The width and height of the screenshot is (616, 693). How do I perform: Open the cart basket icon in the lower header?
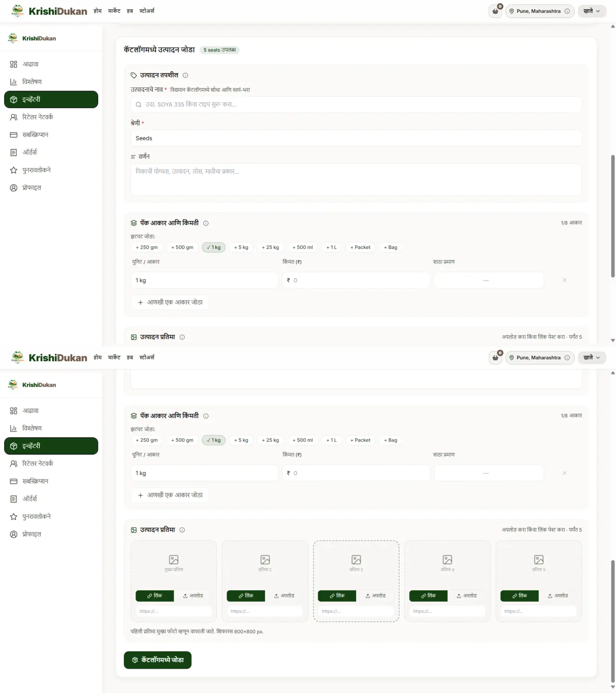click(x=495, y=358)
